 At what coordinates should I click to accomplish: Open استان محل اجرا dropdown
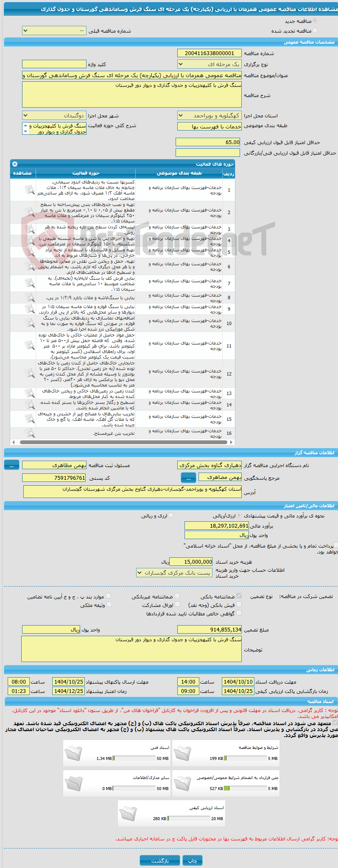coord(210,116)
